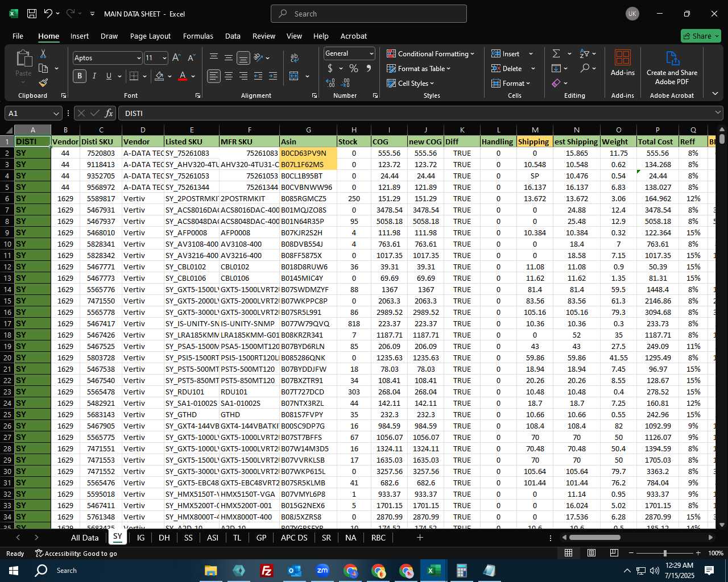Switch to the All Data sheet tab
This screenshot has height=582, width=728.
click(85, 538)
